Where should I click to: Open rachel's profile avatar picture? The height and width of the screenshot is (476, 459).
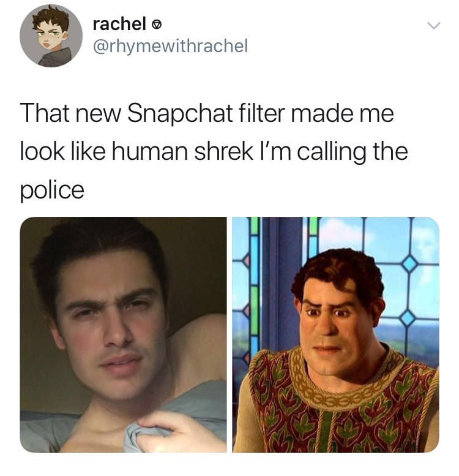(51, 36)
